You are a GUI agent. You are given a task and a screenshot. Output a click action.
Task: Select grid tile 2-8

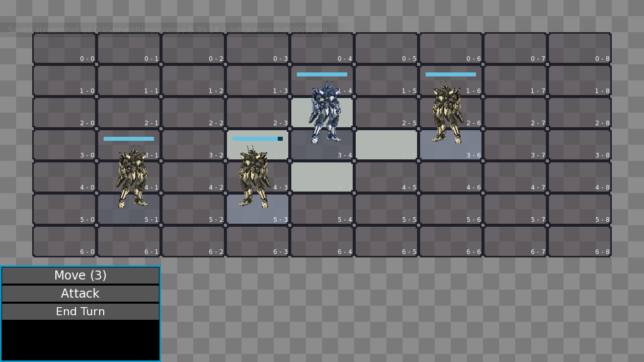(580, 113)
